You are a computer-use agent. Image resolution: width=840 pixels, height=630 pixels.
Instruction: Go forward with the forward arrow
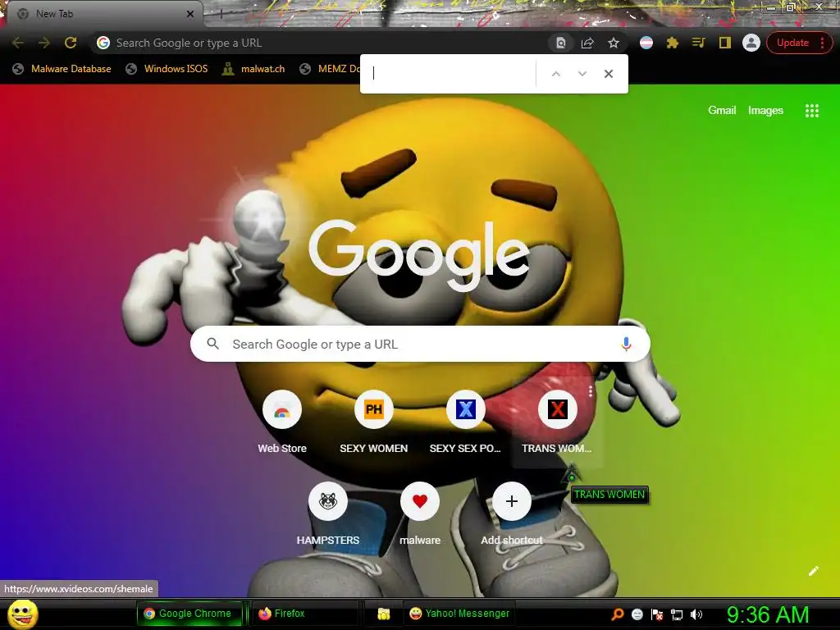(44, 43)
